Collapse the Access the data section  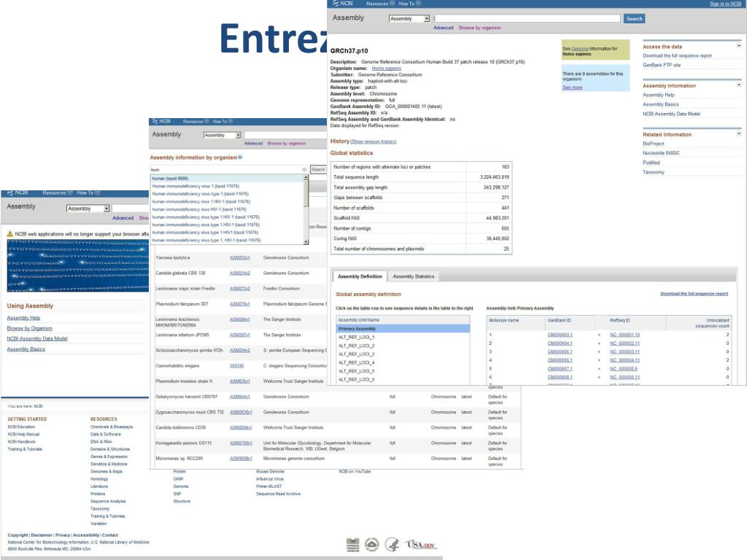click(738, 46)
